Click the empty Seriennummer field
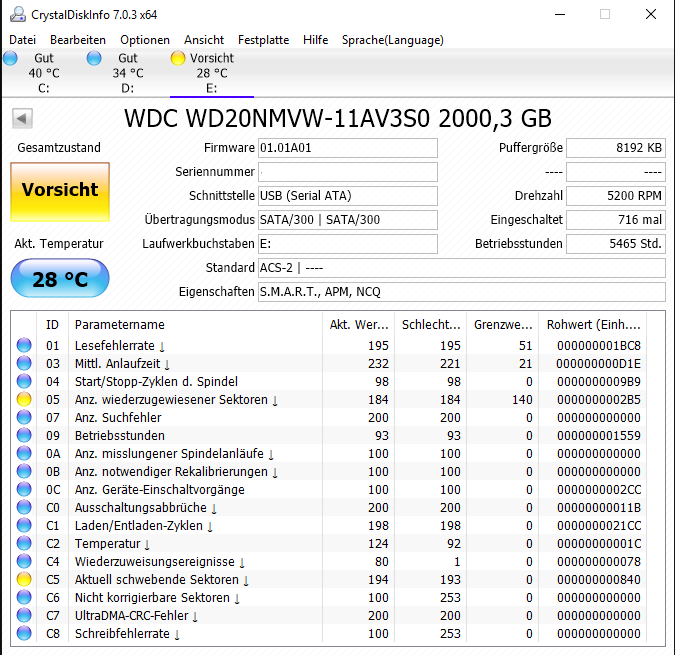This screenshot has height=655, width=675. 347,172
